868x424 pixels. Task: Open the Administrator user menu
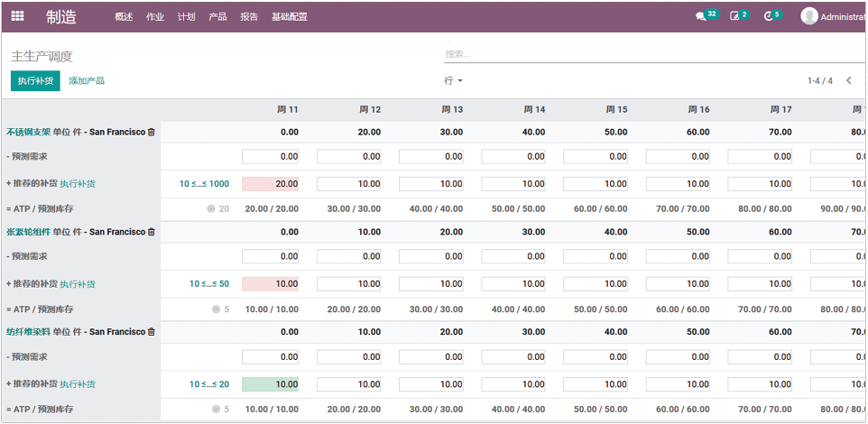(833, 16)
